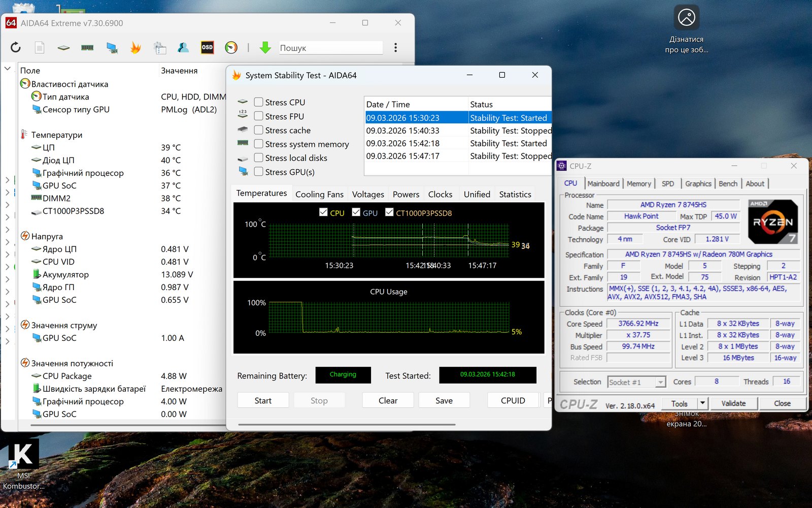Click the Пошук search field
This screenshot has height=508, width=812.
pos(330,48)
